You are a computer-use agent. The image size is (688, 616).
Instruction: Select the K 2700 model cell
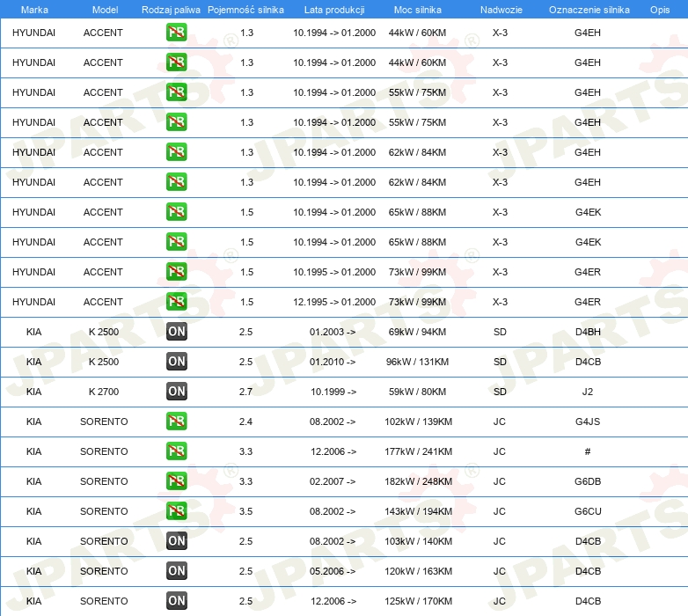[x=104, y=392]
